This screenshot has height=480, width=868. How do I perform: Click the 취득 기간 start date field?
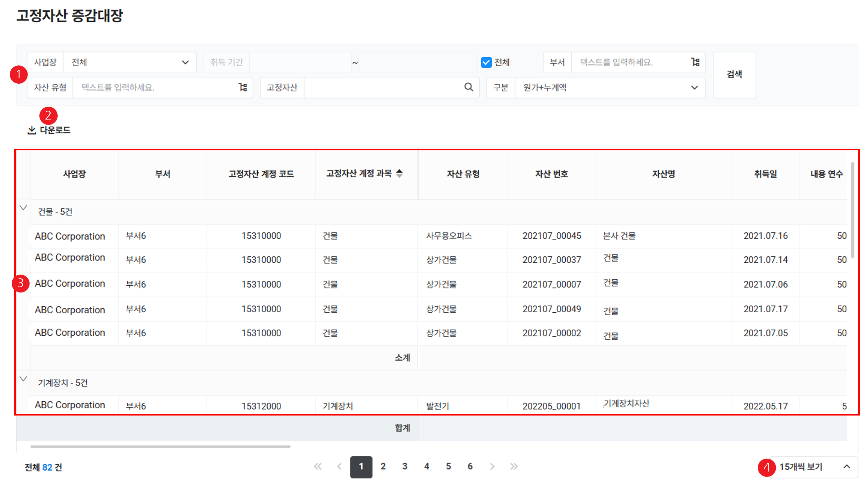point(300,62)
